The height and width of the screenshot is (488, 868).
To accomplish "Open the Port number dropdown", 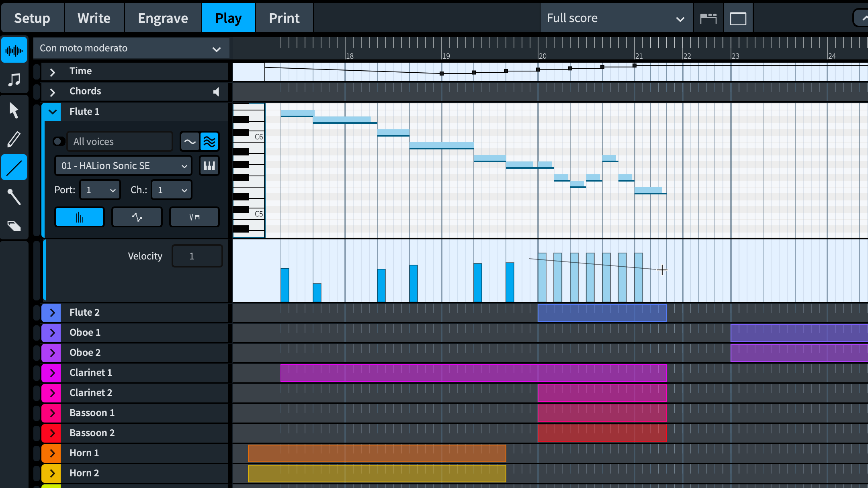I will pos(100,190).
